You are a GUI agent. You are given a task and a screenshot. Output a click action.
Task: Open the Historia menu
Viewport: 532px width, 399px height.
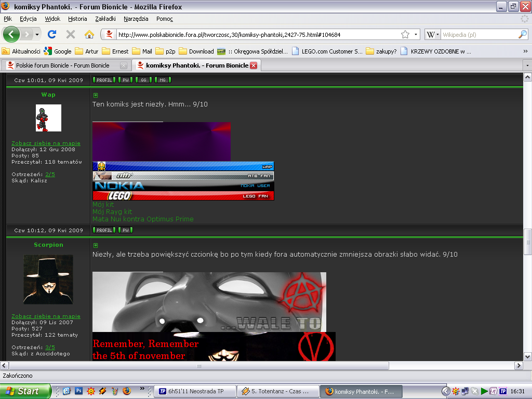[x=77, y=19]
